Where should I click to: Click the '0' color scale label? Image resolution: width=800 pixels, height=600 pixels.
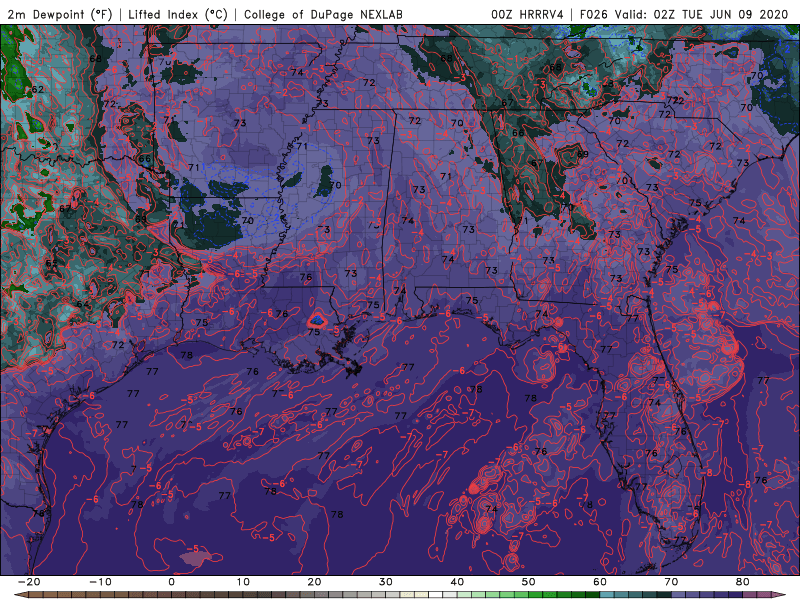pos(171,582)
